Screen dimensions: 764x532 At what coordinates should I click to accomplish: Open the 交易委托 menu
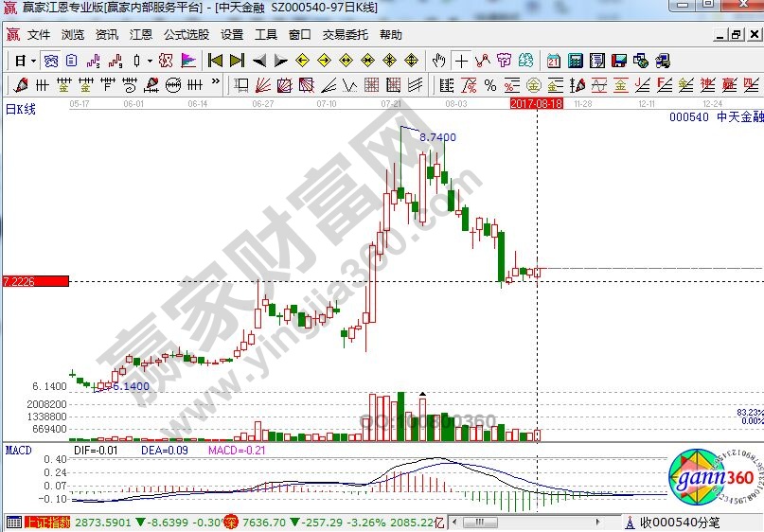[x=345, y=35]
